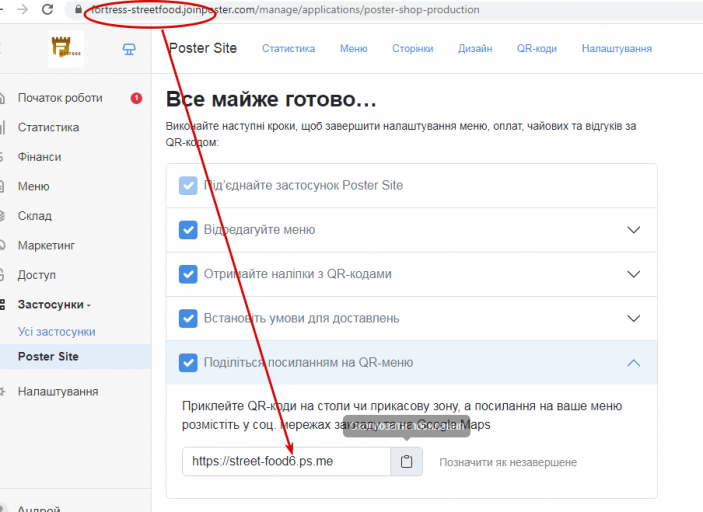Click the Усі застосунки link

click(56, 332)
